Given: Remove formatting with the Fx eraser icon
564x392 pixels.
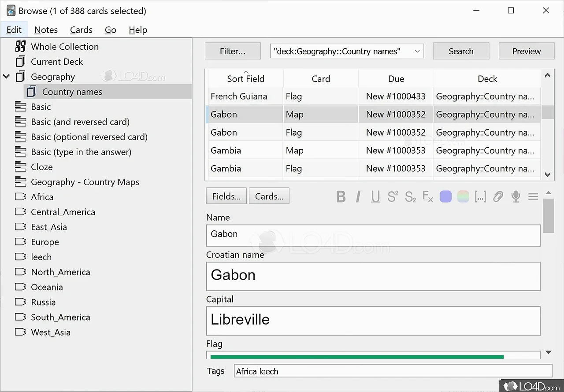Looking at the screenshot, I should tap(427, 196).
